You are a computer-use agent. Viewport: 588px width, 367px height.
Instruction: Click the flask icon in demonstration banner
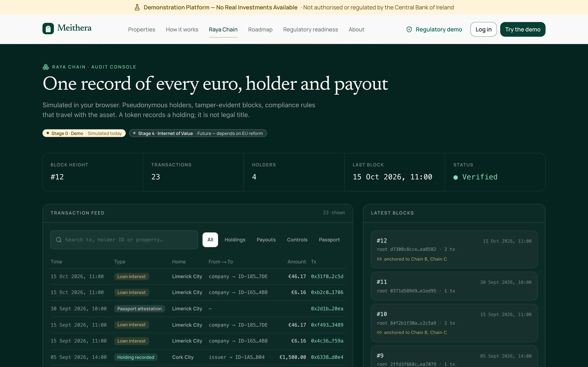tap(137, 7)
